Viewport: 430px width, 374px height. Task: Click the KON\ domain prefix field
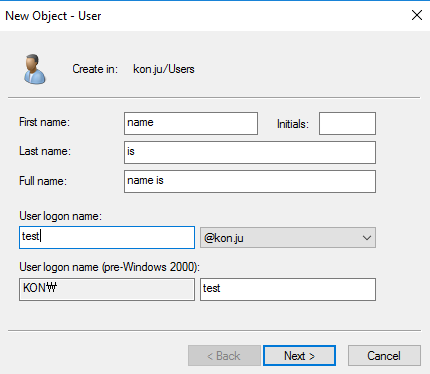point(107,289)
